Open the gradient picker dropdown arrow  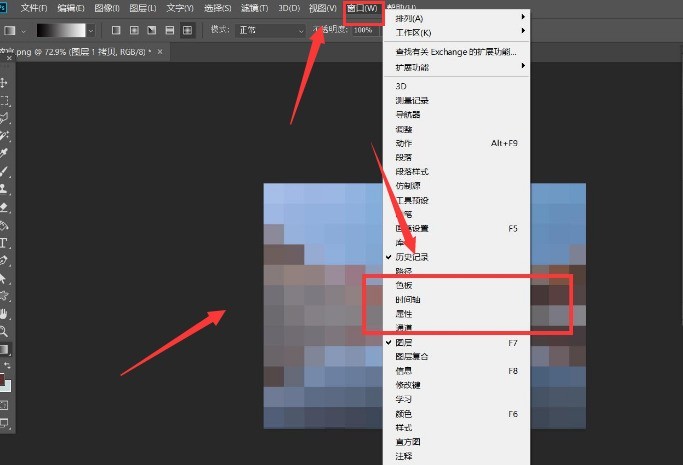tap(91, 30)
